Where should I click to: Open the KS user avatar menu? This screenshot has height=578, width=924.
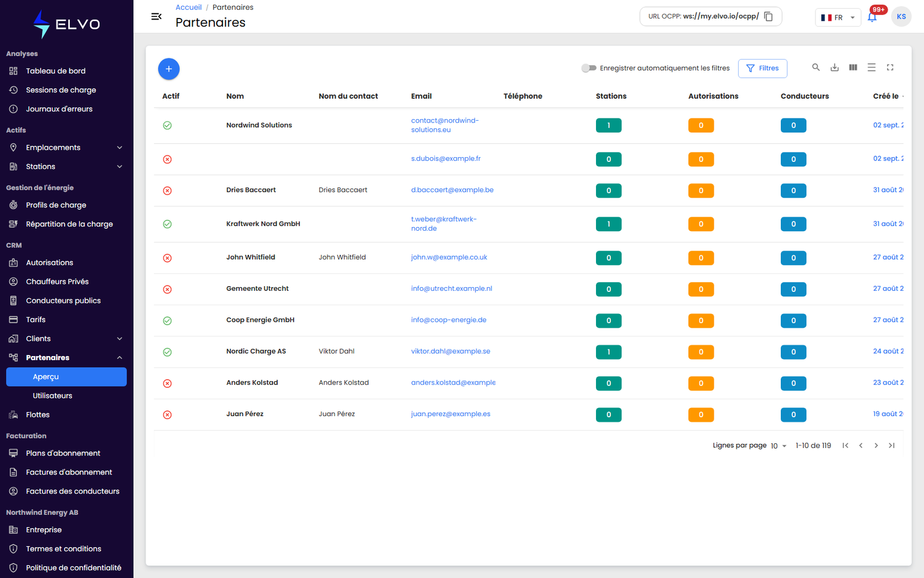point(901,17)
